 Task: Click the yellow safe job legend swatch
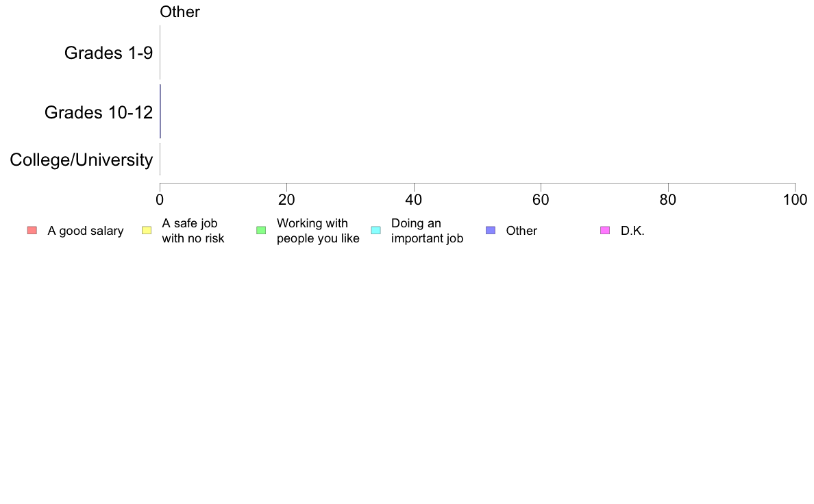(147, 231)
